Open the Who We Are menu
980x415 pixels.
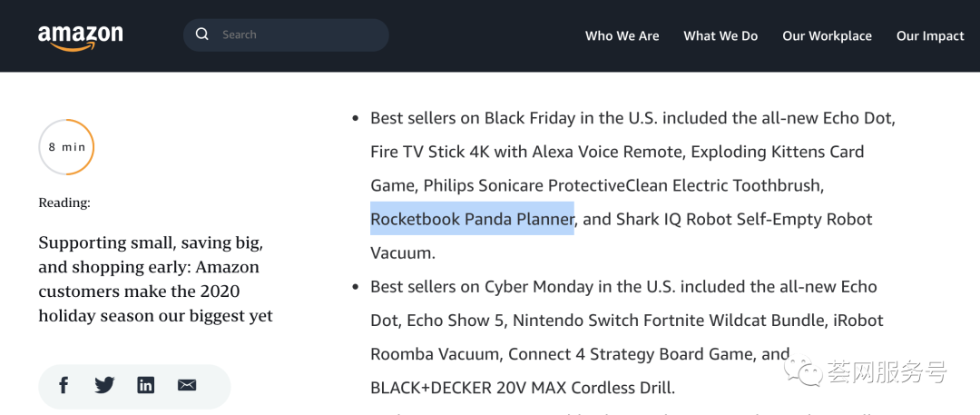click(622, 36)
